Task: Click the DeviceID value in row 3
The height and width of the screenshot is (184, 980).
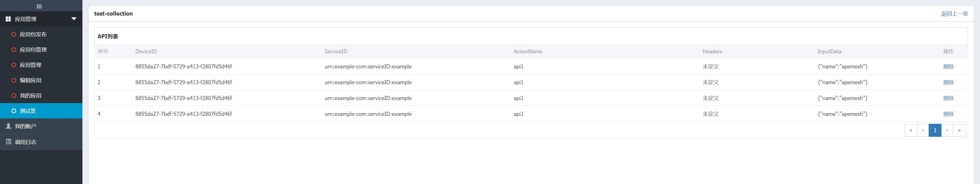Action: pos(184,98)
